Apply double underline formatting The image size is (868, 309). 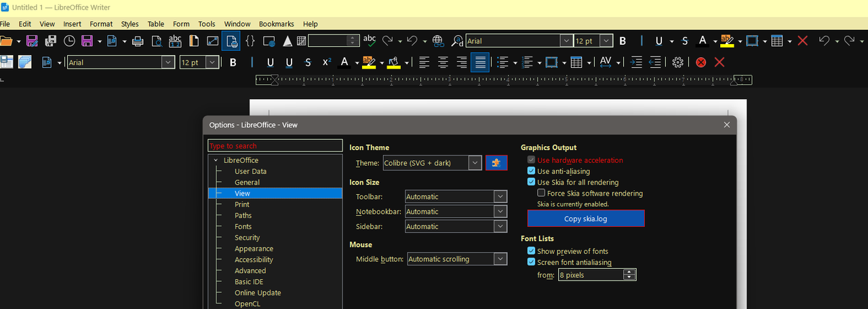(x=290, y=62)
